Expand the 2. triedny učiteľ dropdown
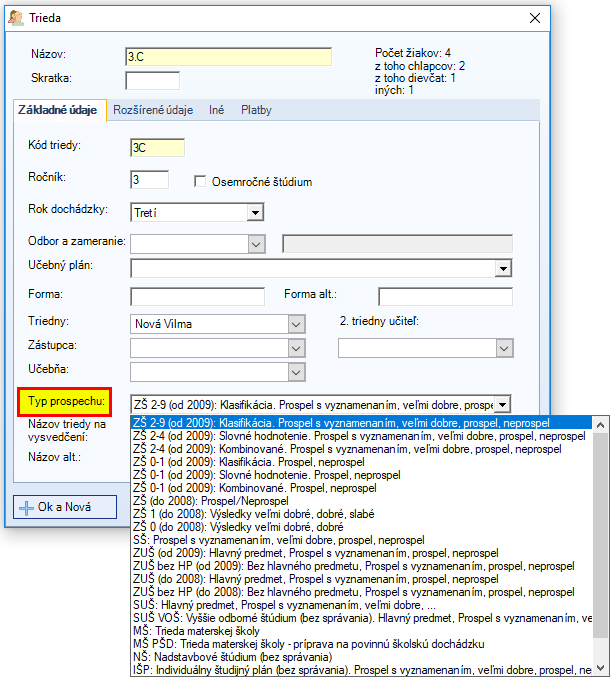 tap(504, 348)
